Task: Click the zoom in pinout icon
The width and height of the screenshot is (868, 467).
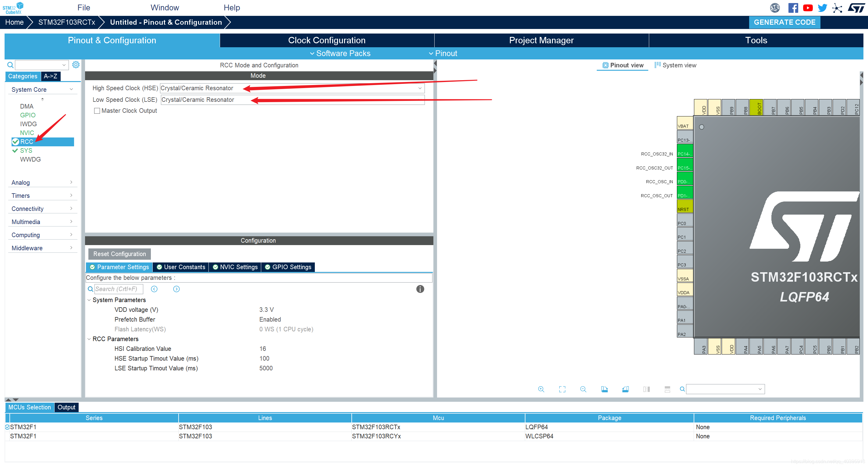Action: [541, 389]
